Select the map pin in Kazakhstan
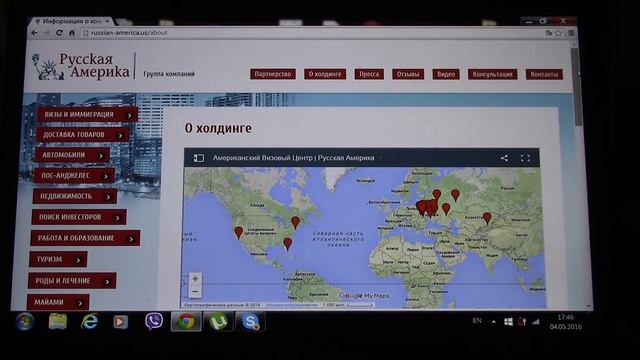 (487, 218)
